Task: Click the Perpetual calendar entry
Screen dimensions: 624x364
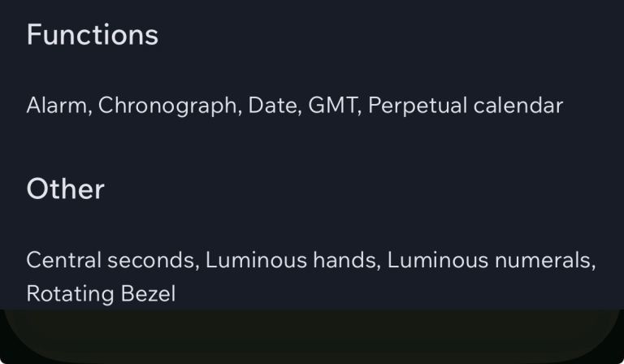Action: point(465,106)
